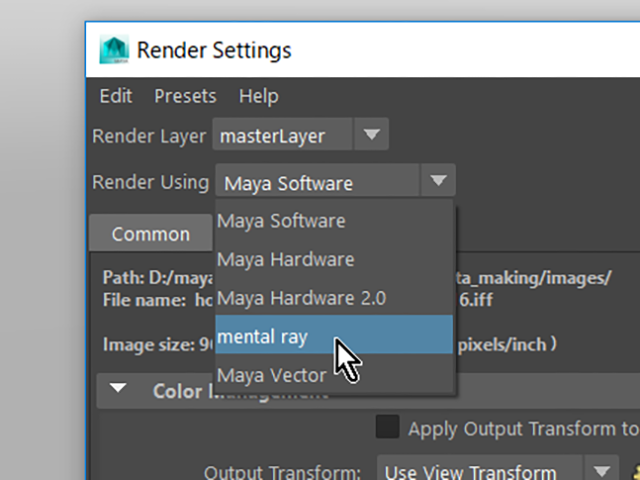Select Maya Vector renderer option
The height and width of the screenshot is (480, 640).
click(x=334, y=373)
